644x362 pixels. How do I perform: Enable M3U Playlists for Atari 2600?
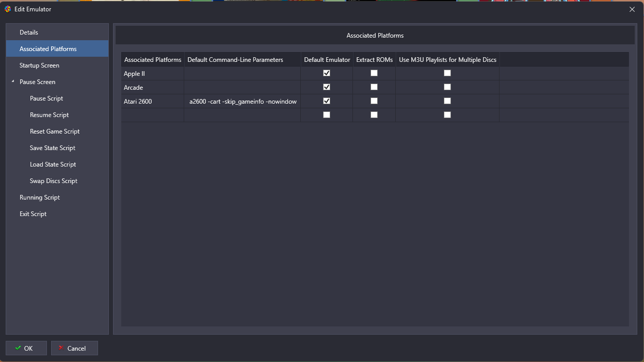(x=447, y=101)
